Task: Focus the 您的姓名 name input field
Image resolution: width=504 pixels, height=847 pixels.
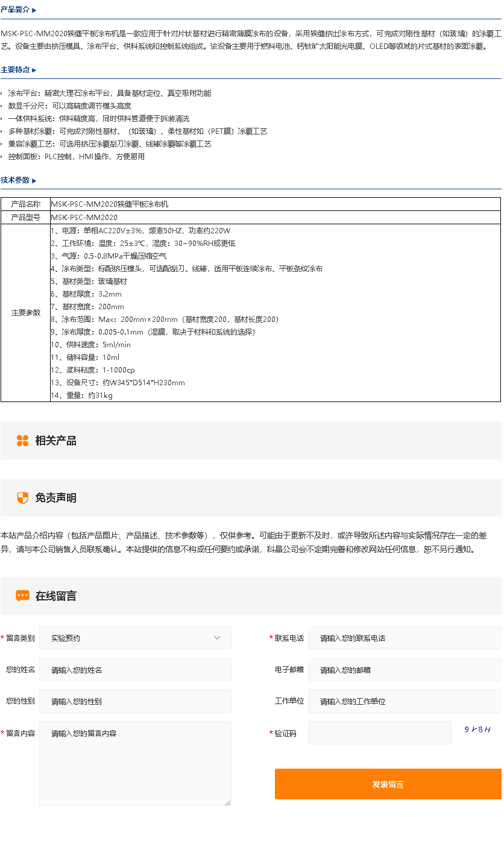Action: [135, 670]
